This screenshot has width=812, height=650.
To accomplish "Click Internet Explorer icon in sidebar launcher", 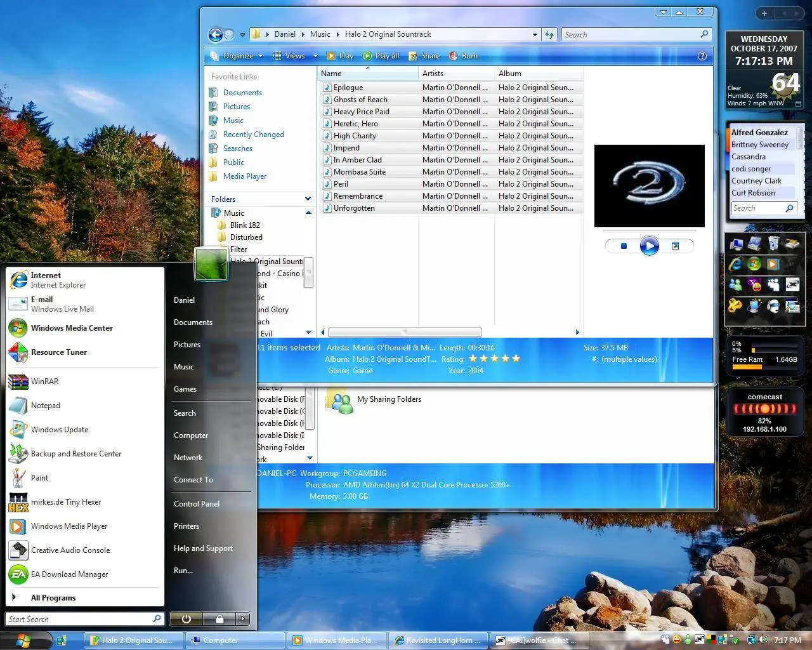I will click(736, 264).
